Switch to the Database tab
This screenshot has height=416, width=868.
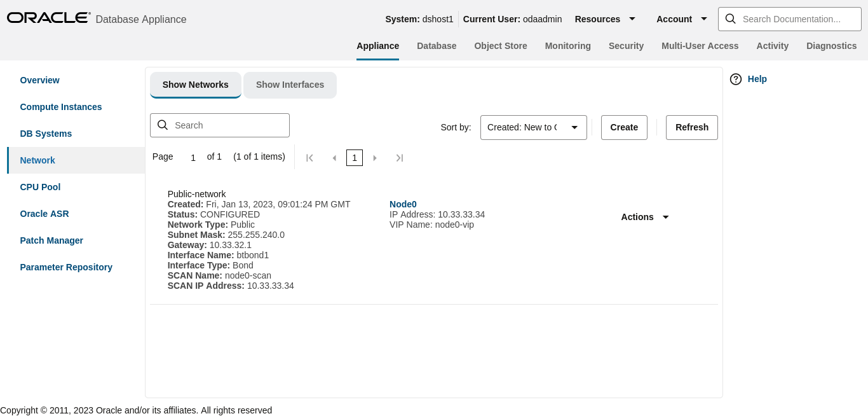[x=437, y=46]
